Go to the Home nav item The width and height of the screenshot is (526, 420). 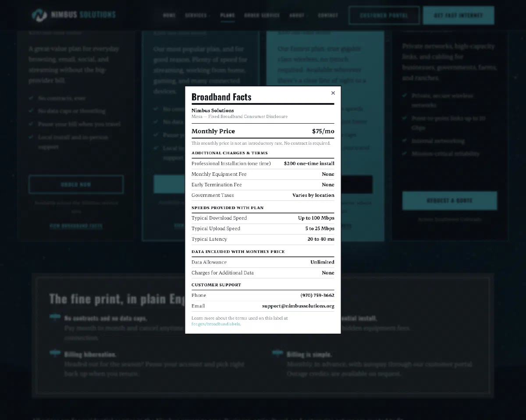(169, 15)
